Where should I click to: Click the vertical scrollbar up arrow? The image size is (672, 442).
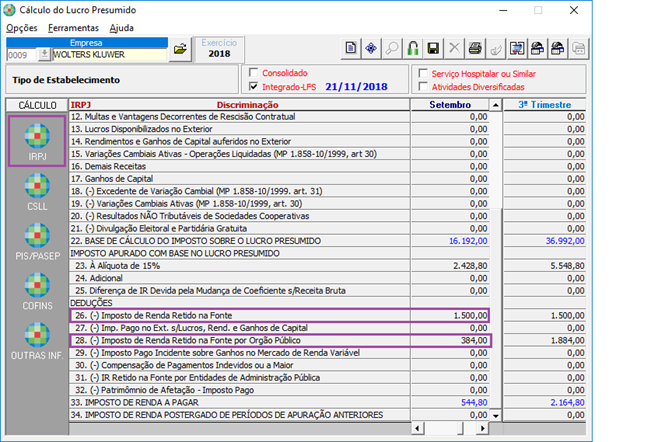[495, 105]
